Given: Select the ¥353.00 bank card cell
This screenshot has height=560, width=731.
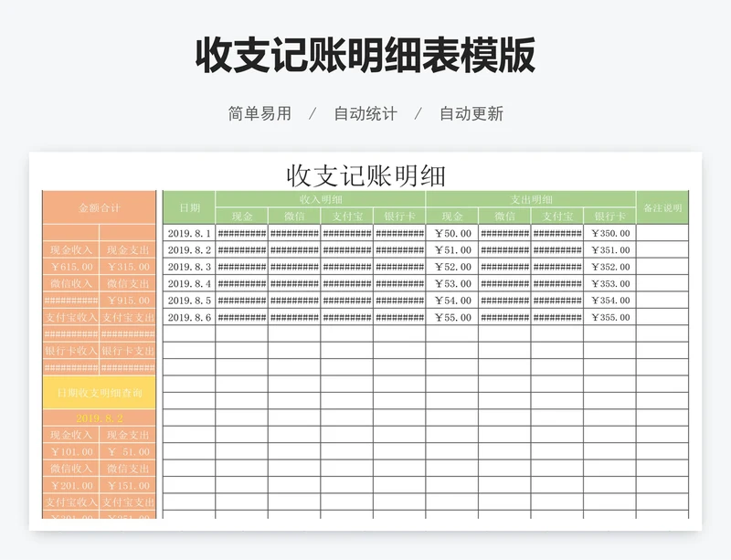Looking at the screenshot, I should tap(609, 283).
